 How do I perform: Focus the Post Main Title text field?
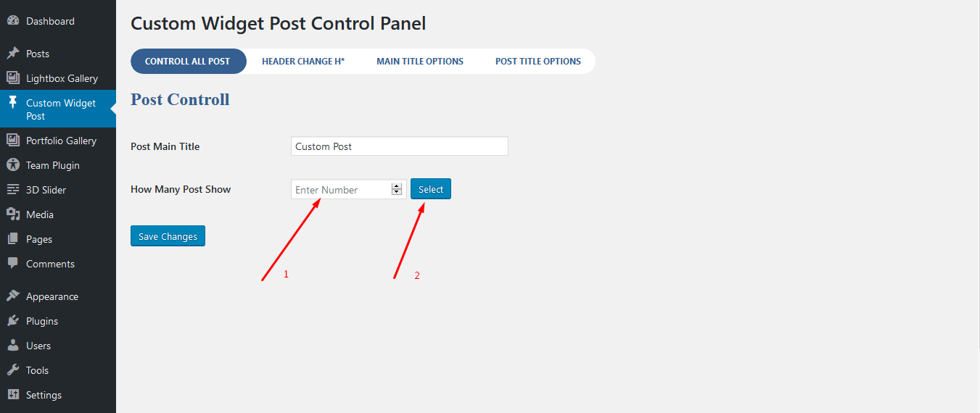pyautogui.click(x=399, y=146)
